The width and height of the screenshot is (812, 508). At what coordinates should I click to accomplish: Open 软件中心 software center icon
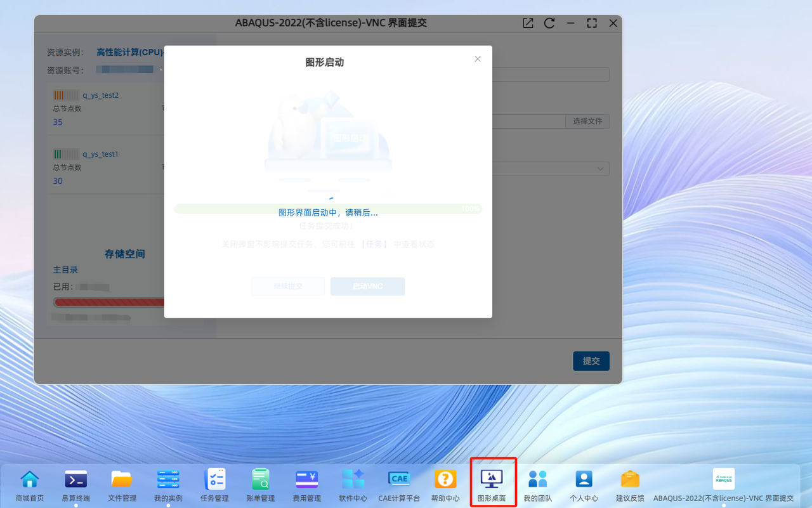353,479
